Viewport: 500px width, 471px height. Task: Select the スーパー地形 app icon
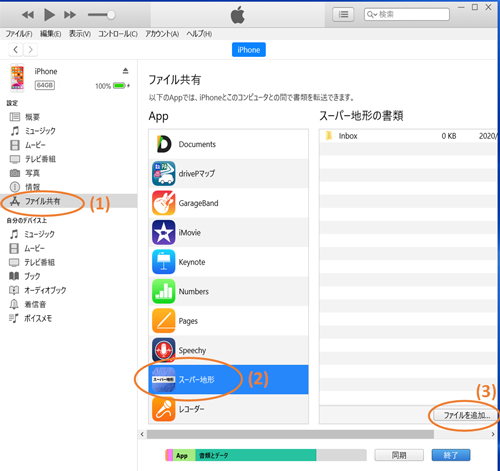(163, 380)
